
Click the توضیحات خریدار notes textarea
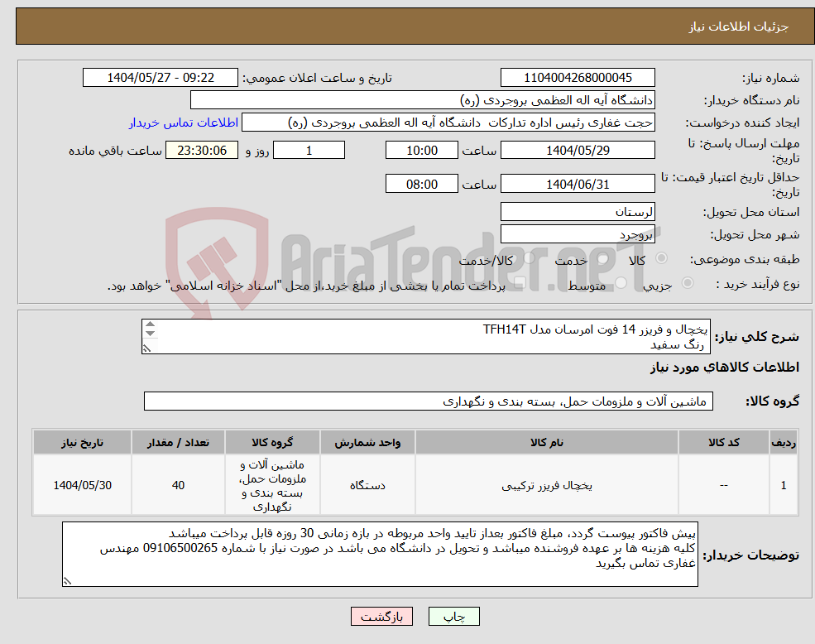pyautogui.click(x=380, y=554)
